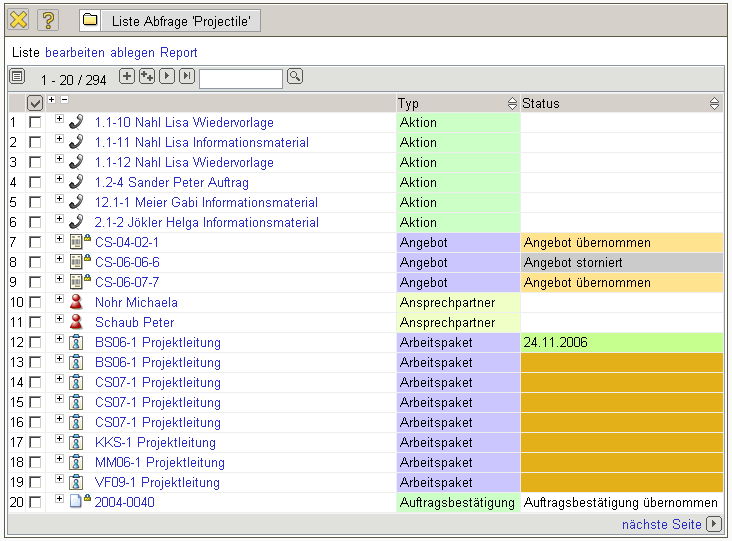
Task: Click the list view icon beside 1 - 20 / 294
Action: (17, 76)
